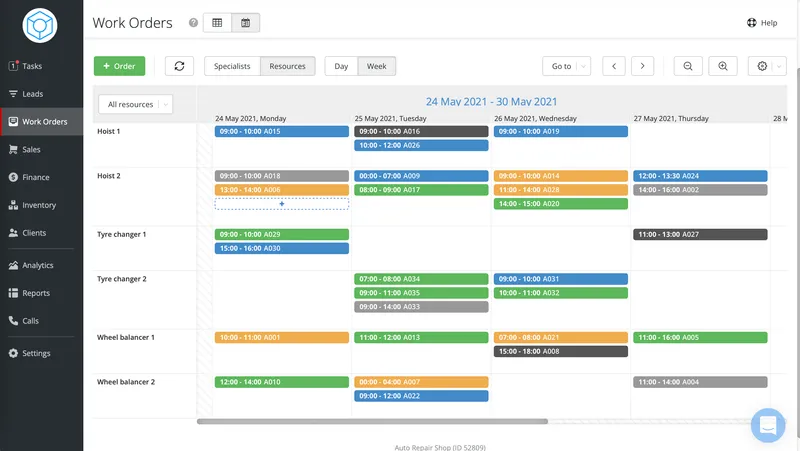Open order 07:00 - 08:00 A034
Viewport: 800px width, 451px height.
point(421,279)
